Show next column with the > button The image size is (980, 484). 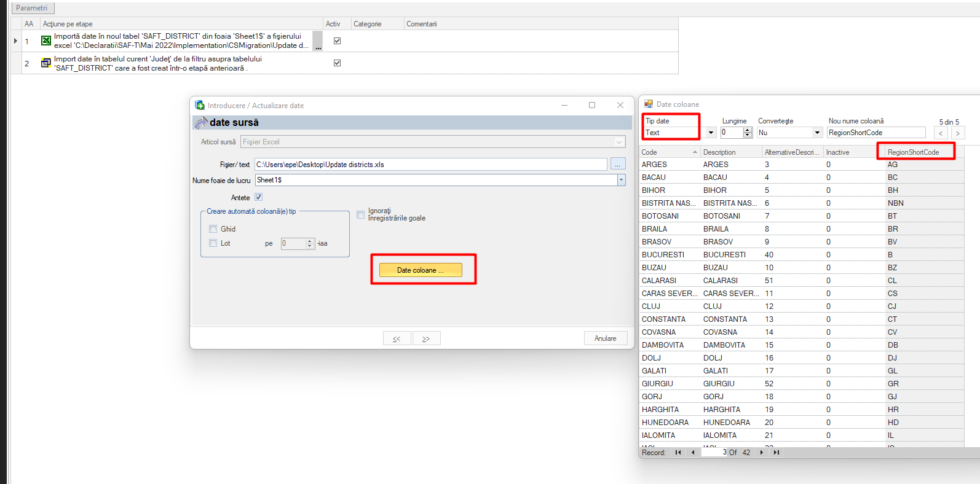click(958, 133)
